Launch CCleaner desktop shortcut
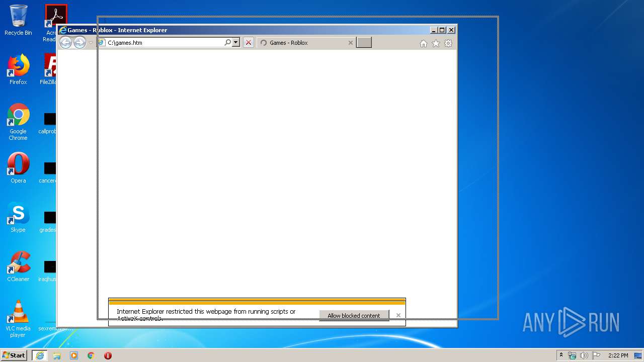This screenshot has width=644, height=362. pos(18,266)
